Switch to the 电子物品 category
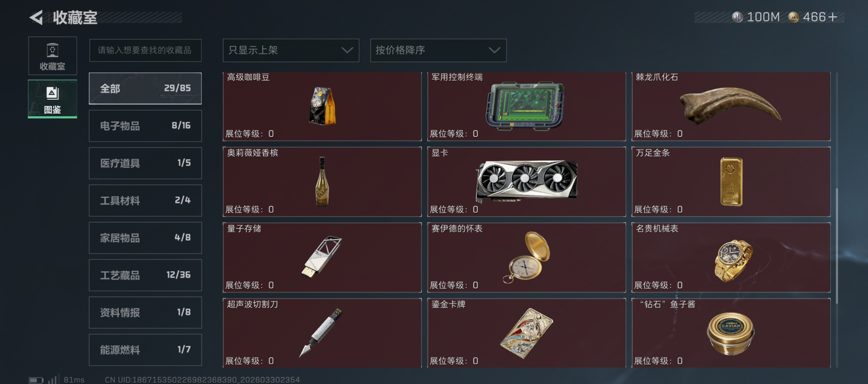This screenshot has height=384, width=868. coord(145,126)
